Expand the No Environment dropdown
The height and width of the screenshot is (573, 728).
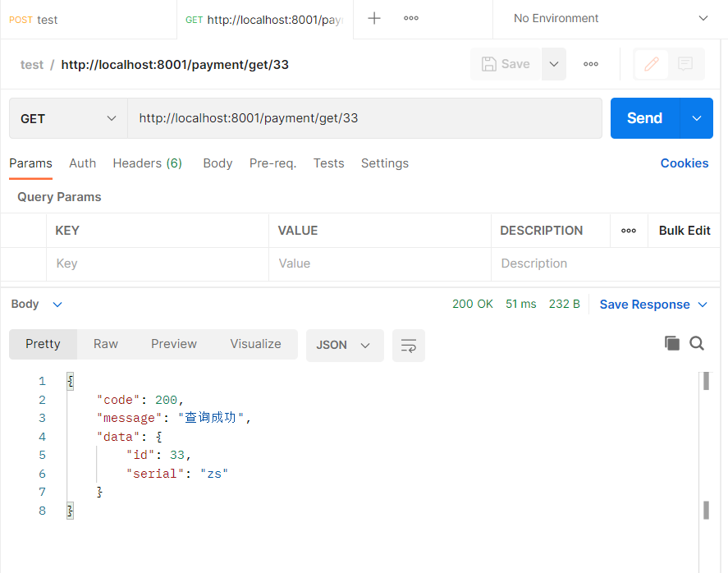tap(609, 19)
